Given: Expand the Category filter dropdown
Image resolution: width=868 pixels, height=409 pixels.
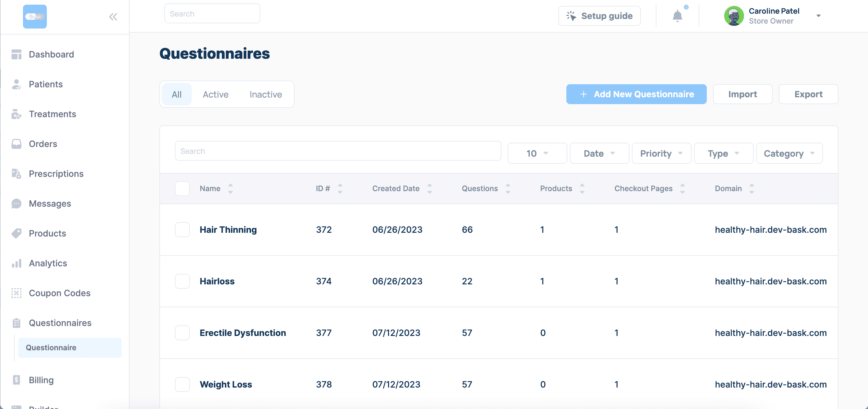Looking at the screenshot, I should (x=789, y=154).
